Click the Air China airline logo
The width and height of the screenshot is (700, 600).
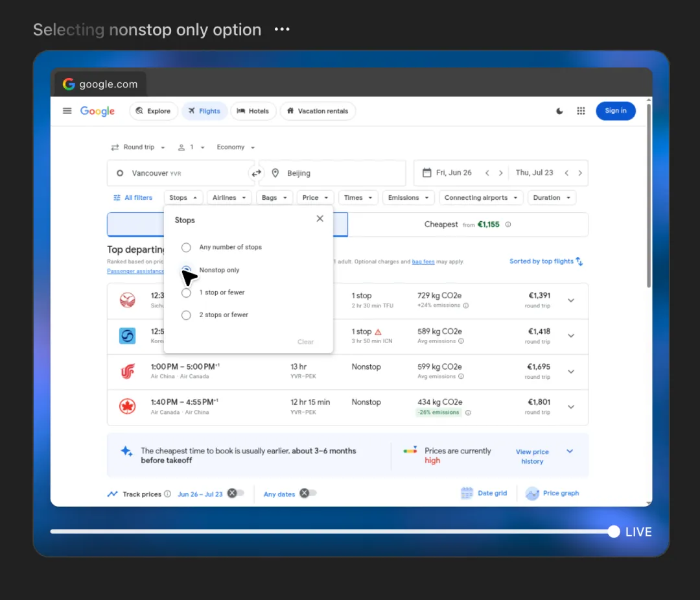(x=127, y=371)
